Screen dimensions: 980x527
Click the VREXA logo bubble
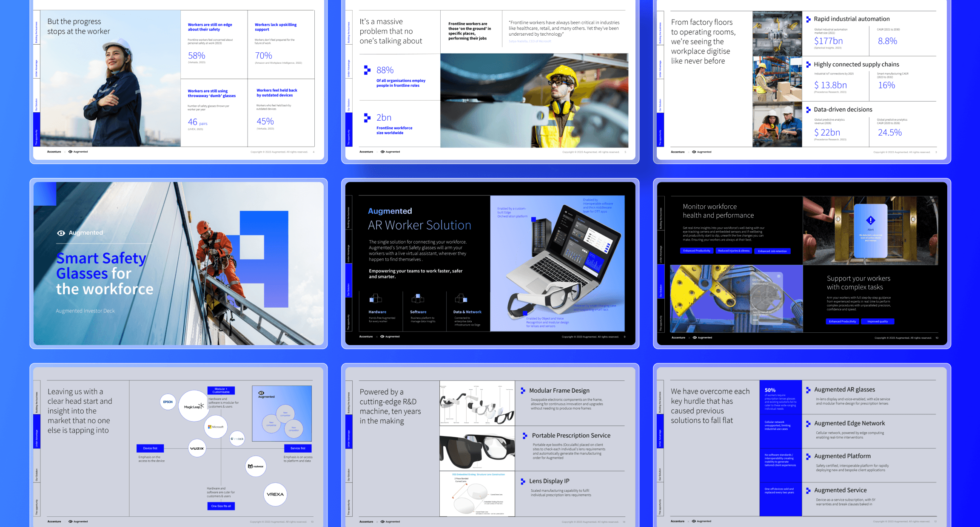point(275,494)
